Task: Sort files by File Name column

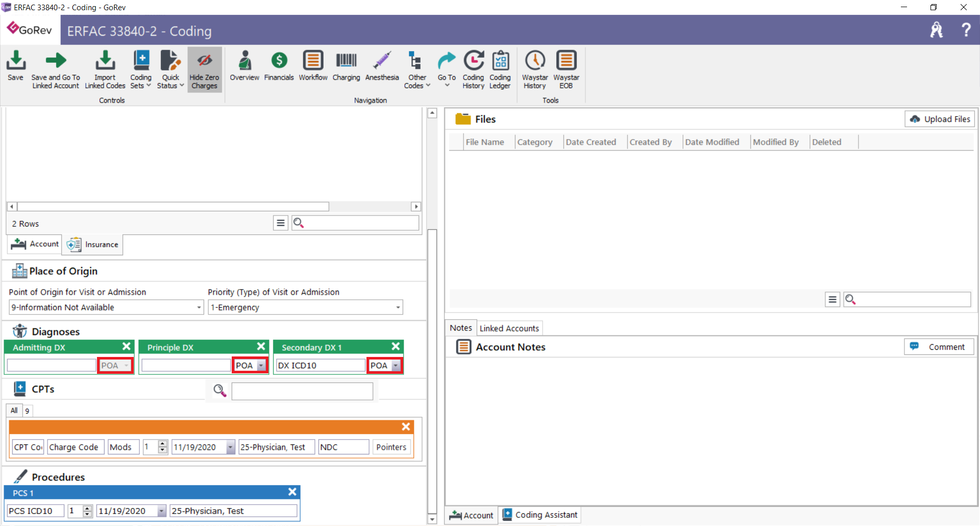Action: click(484, 142)
